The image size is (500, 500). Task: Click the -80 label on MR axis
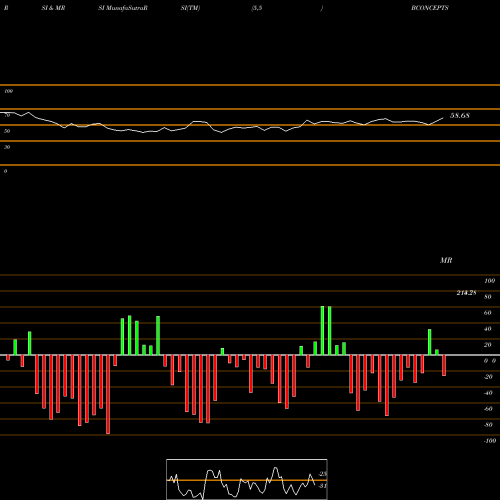(488, 425)
